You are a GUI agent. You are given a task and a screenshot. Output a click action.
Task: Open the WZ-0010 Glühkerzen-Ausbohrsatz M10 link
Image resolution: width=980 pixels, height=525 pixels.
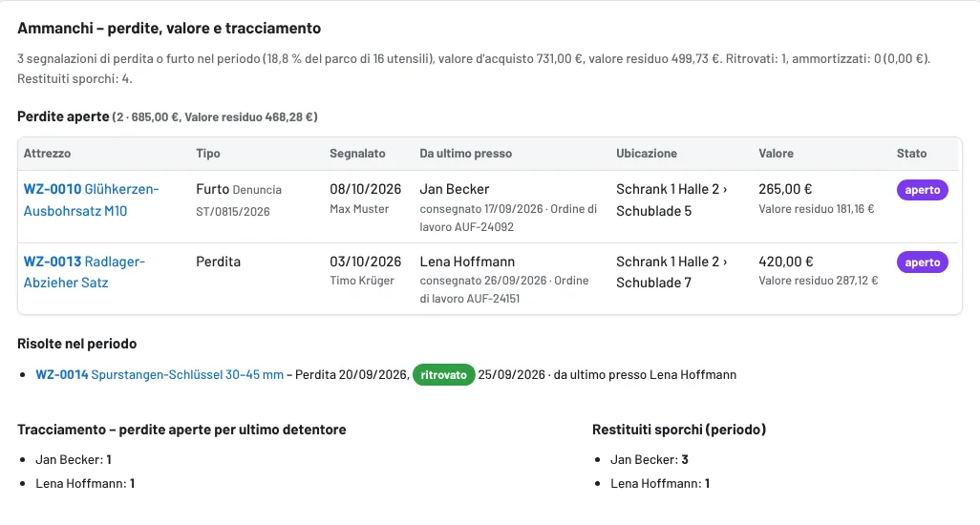click(x=92, y=199)
